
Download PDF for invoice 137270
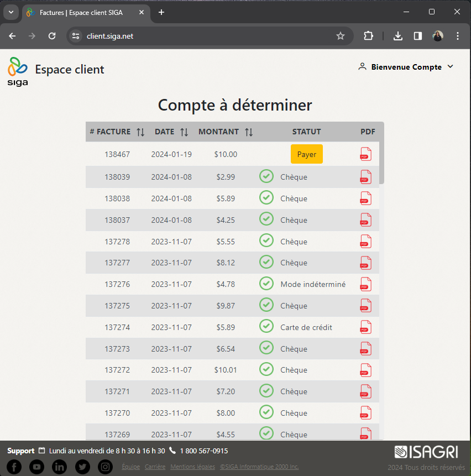(366, 413)
